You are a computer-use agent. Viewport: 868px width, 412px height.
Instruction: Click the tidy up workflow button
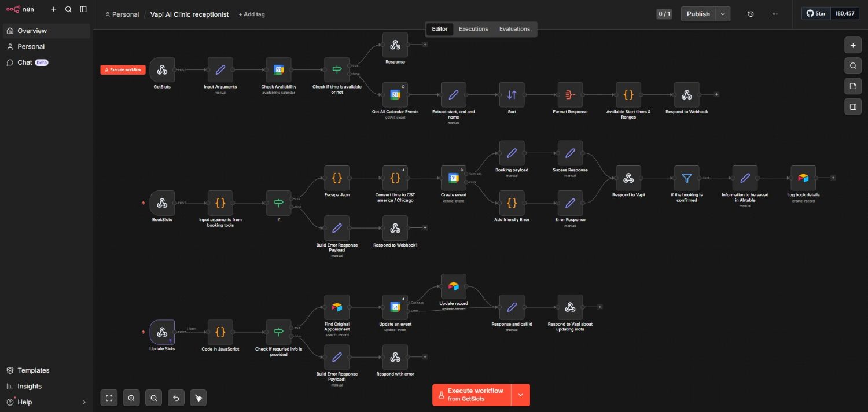click(198, 398)
